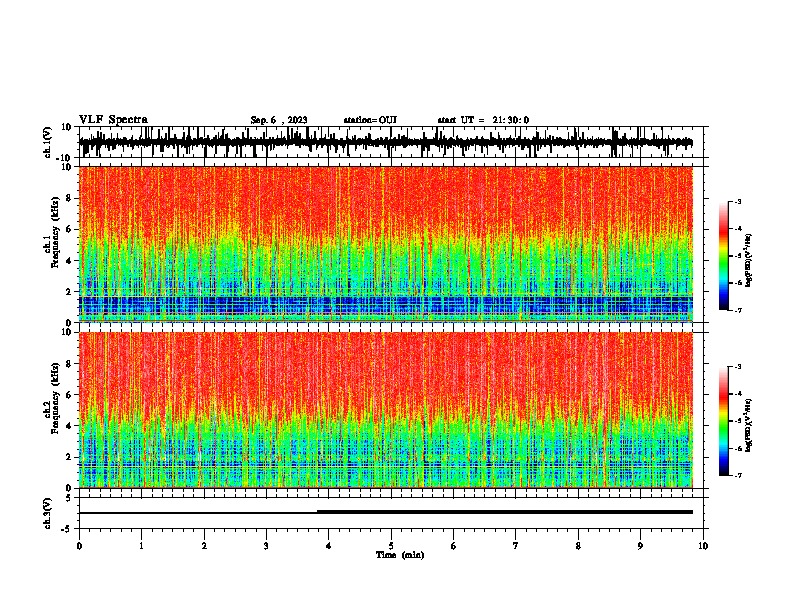Click the "Time (min)" axis title
Viewport: 792px width, 612px height.
coord(400,555)
